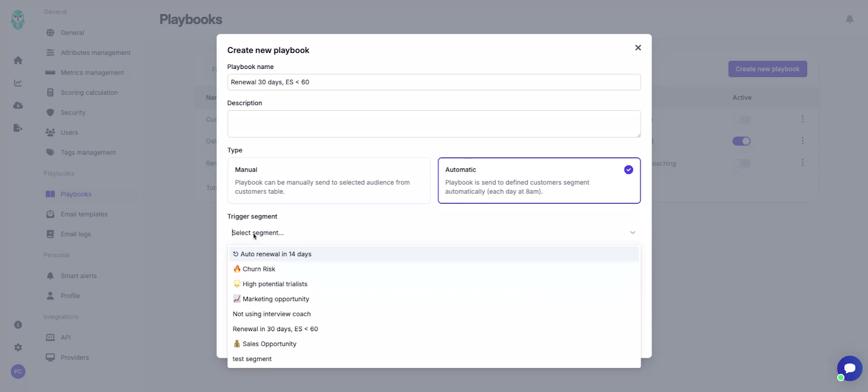Select the Manual playbook type

point(328,180)
